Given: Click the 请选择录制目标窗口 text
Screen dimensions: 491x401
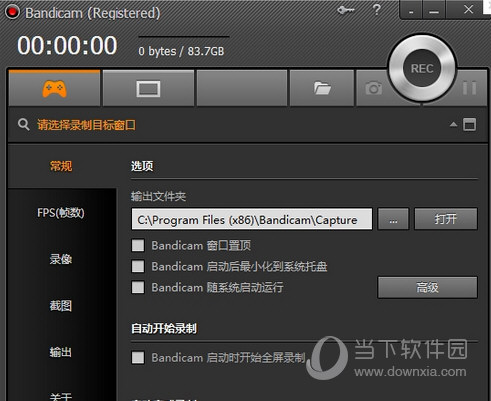Looking at the screenshot, I should click(86, 125).
